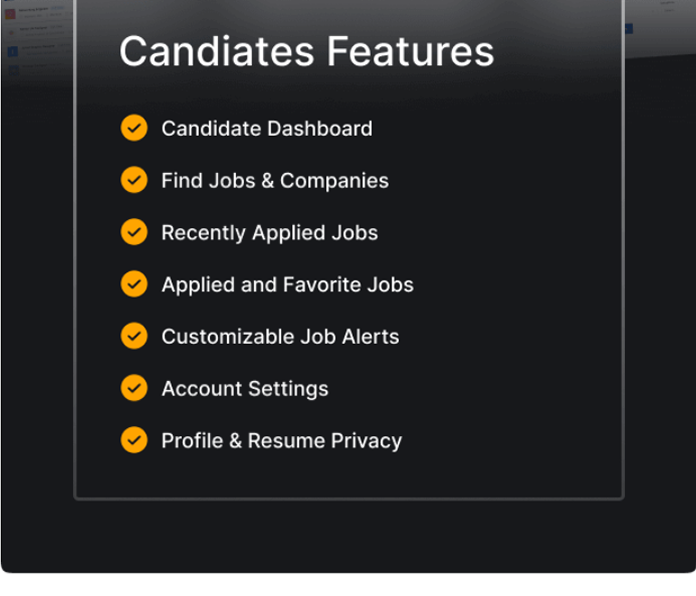Click the white strip below the dark panel
Viewport: 696px width, 596px height.
pyautogui.click(x=348, y=585)
